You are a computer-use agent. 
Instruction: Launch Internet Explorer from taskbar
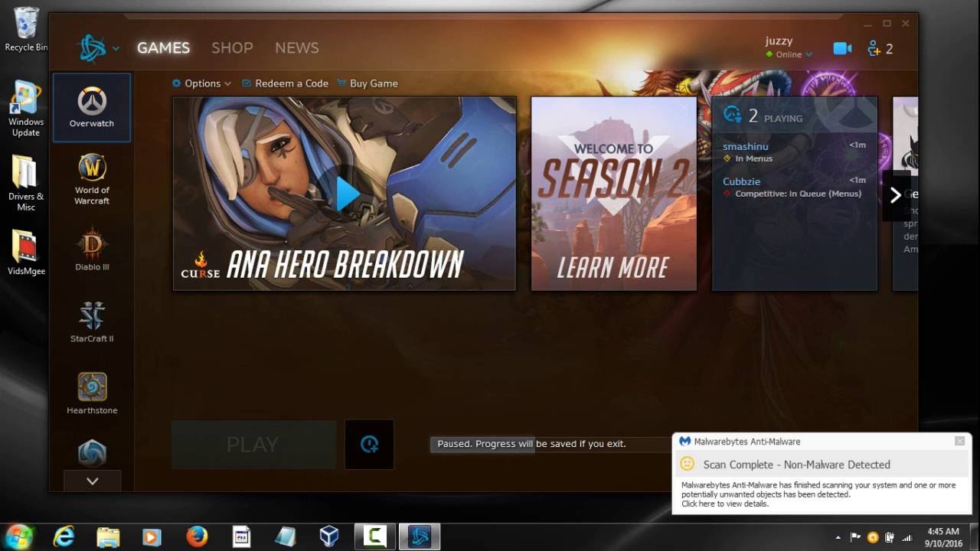(64, 536)
